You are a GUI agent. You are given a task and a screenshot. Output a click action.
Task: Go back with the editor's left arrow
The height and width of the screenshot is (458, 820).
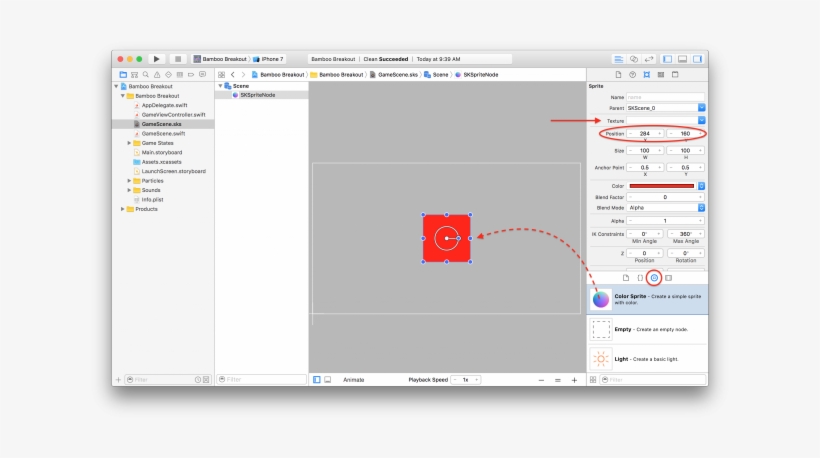pyautogui.click(x=233, y=74)
